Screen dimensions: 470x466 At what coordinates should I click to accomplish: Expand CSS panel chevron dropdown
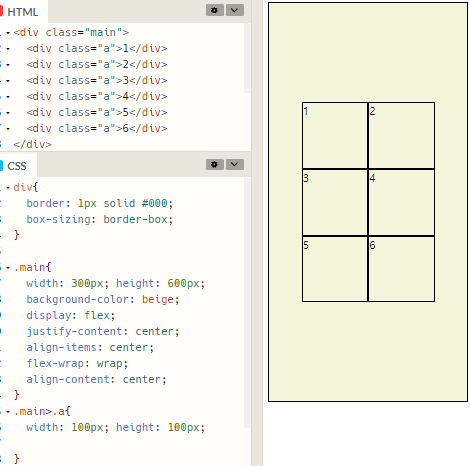(x=235, y=164)
